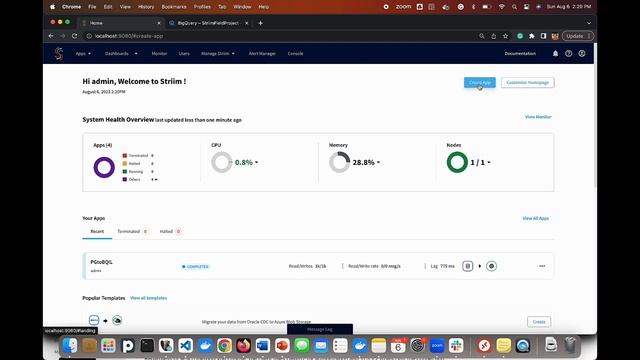Expand the Memory 28.8% dropdown arrow
640x360 pixels.
point(378,162)
